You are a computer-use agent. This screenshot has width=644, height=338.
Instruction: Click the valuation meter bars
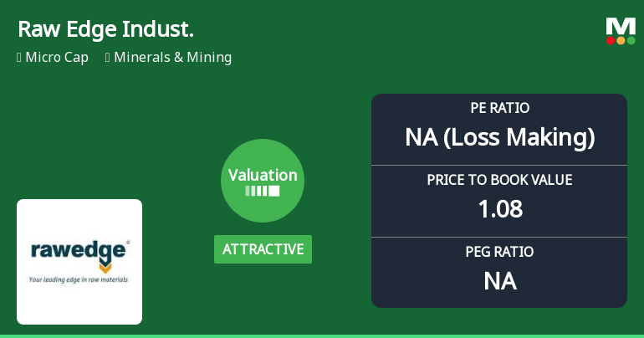pyautogui.click(x=263, y=191)
